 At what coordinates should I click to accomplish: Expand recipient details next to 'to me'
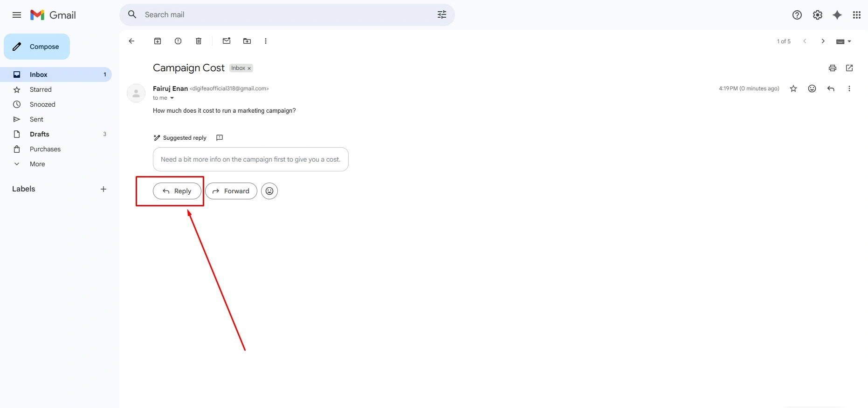(x=172, y=98)
